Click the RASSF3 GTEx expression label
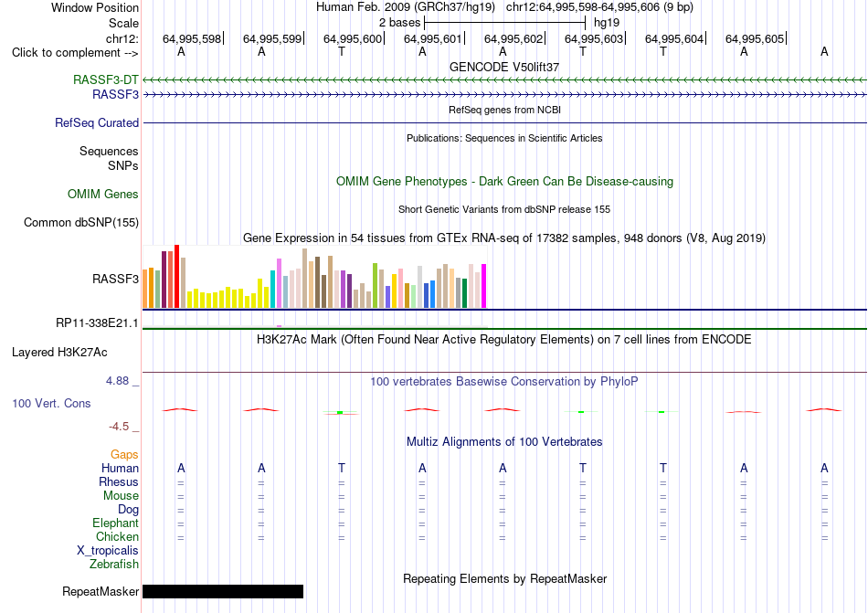 [x=115, y=279]
